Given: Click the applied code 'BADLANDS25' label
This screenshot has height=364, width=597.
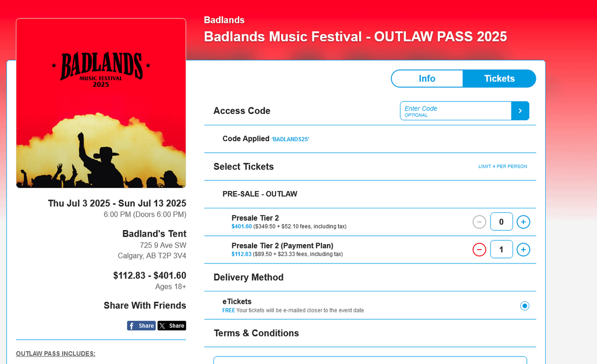Looking at the screenshot, I should [x=291, y=140].
